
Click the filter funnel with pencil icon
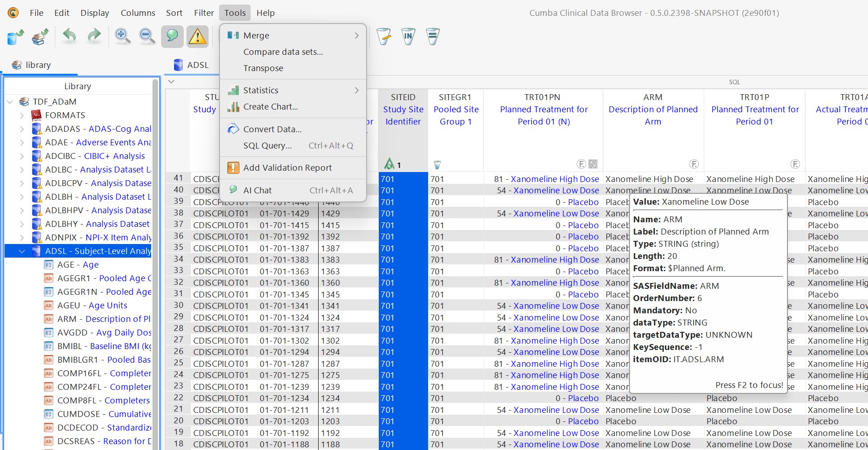click(383, 36)
